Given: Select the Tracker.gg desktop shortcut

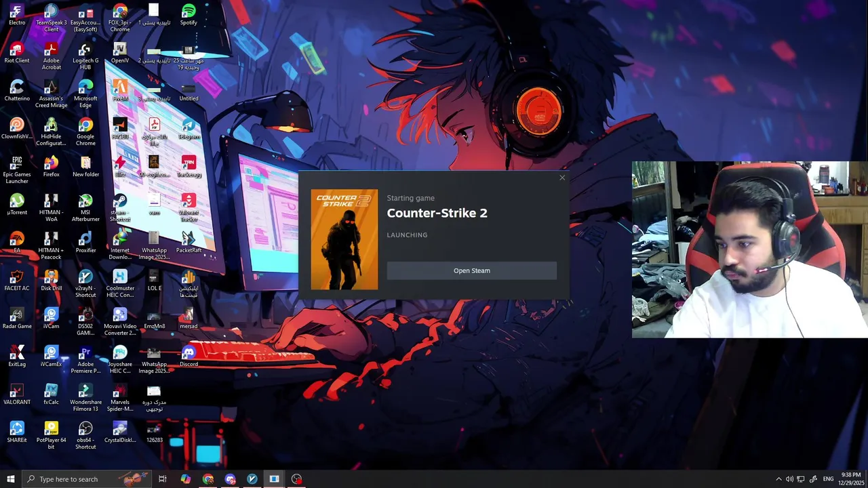Looking at the screenshot, I should click(x=189, y=167).
